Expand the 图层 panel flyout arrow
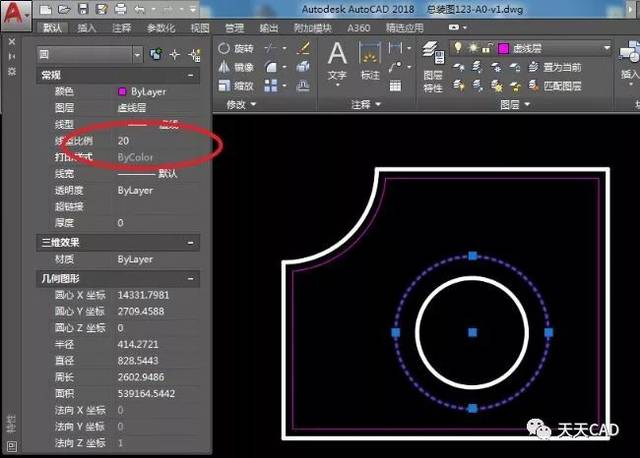This screenshot has height=458, width=640. pos(527,104)
